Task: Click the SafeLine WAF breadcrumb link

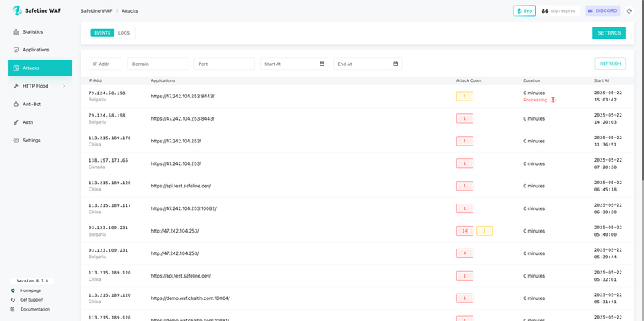Action: pos(96,11)
